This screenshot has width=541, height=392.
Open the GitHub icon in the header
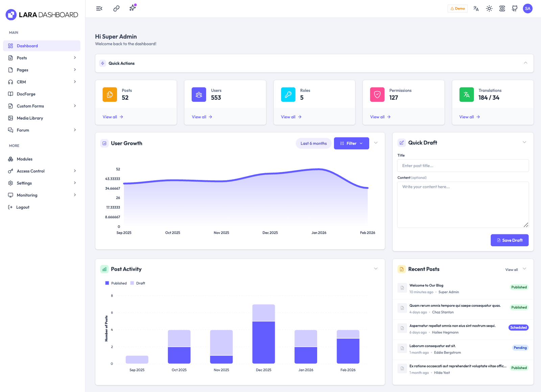pyautogui.click(x=514, y=8)
